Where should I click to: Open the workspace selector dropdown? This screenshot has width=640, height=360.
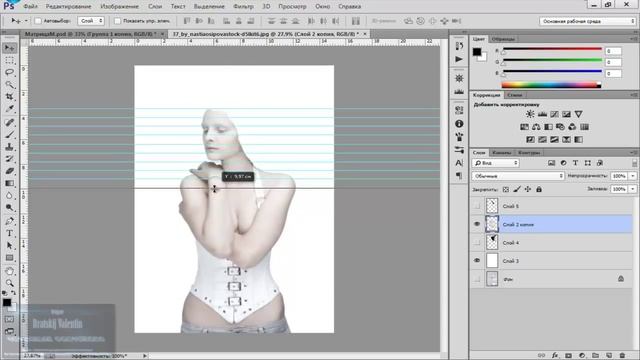pyautogui.click(x=587, y=21)
